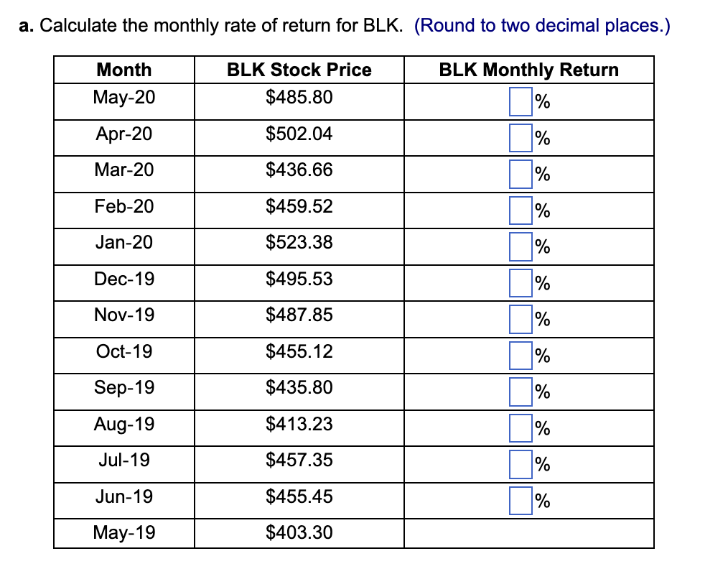Select the $413.23 price cell for Aug-19
Screen dimensions: 728x569
pos(299,425)
